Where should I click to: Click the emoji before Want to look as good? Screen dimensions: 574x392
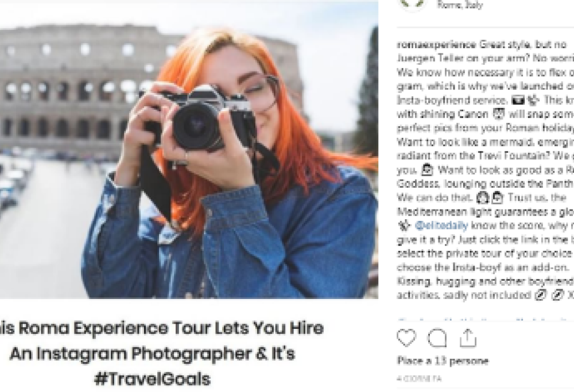pos(427,170)
